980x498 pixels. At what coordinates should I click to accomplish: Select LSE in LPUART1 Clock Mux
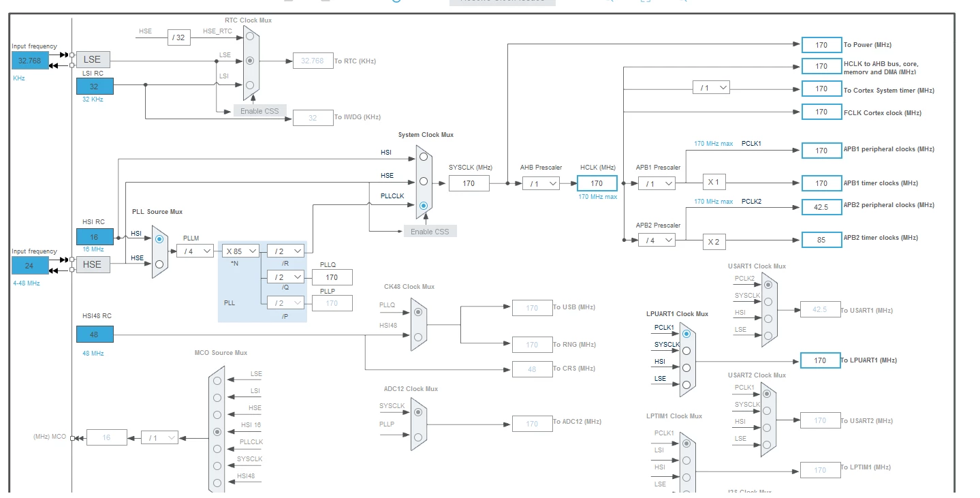coord(686,385)
